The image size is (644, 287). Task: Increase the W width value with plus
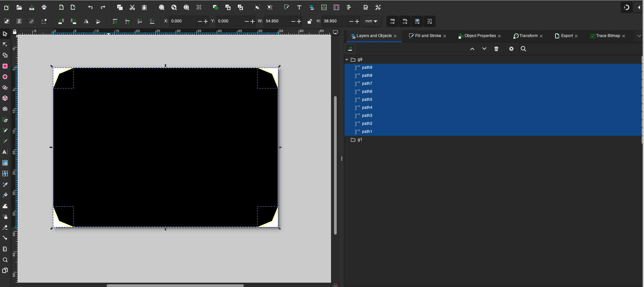click(x=299, y=21)
